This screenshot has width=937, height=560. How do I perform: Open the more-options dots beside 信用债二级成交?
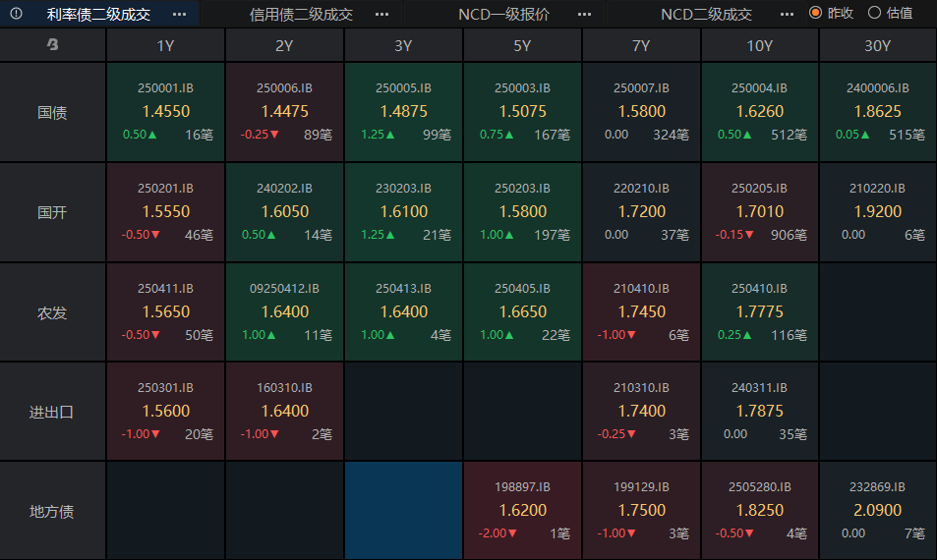click(x=381, y=14)
